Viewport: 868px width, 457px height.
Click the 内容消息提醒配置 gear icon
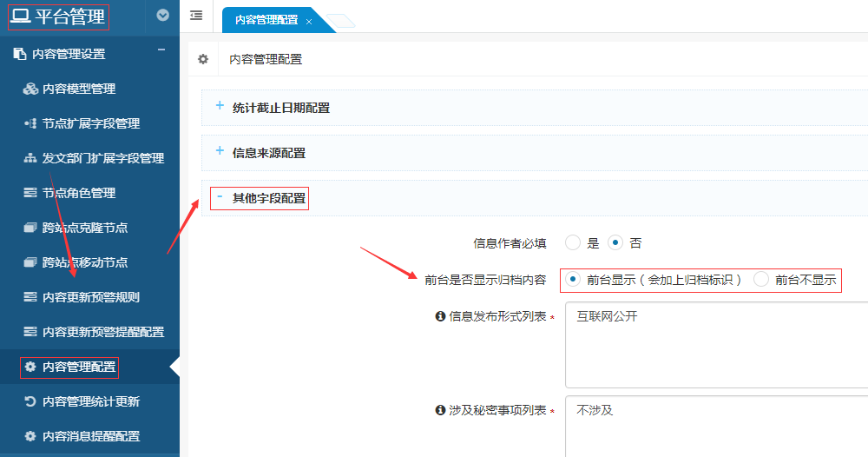click(30, 436)
